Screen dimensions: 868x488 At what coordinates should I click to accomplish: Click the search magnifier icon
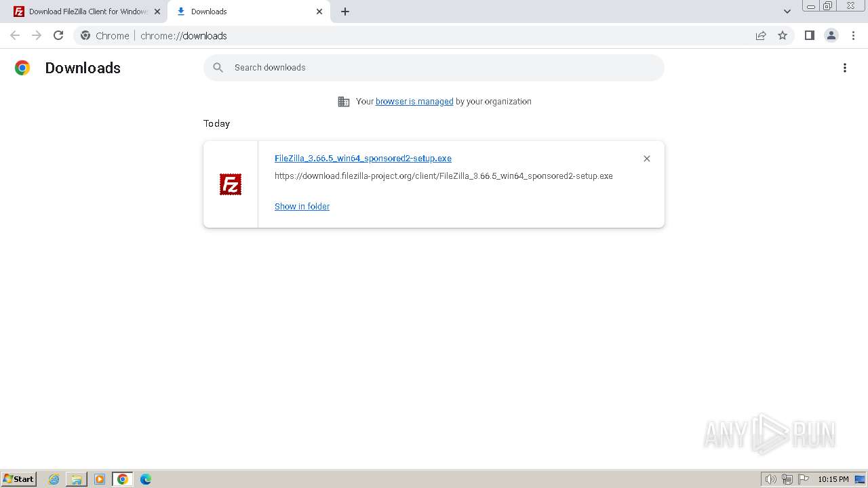point(218,68)
